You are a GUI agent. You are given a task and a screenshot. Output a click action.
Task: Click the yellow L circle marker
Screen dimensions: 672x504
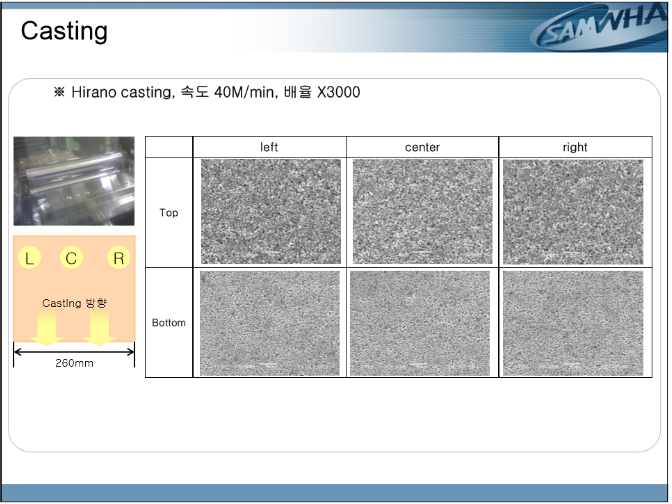pyautogui.click(x=29, y=258)
